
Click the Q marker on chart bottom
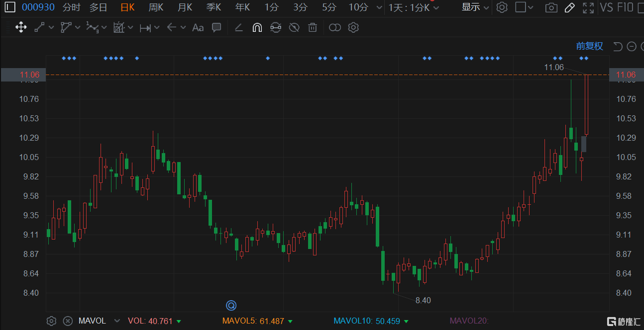[231, 305]
